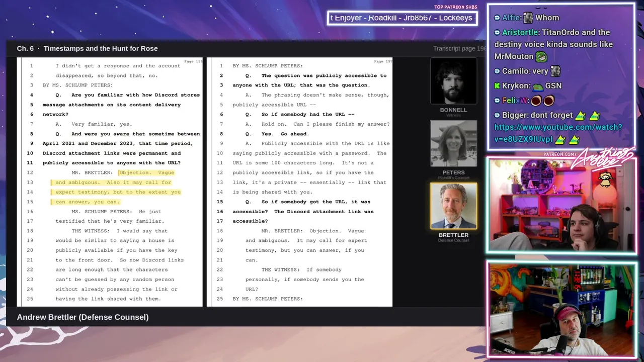Viewport: 644px width, 362px height.
Task: Click line 'having the link shared with them.'
Action: 108,299
